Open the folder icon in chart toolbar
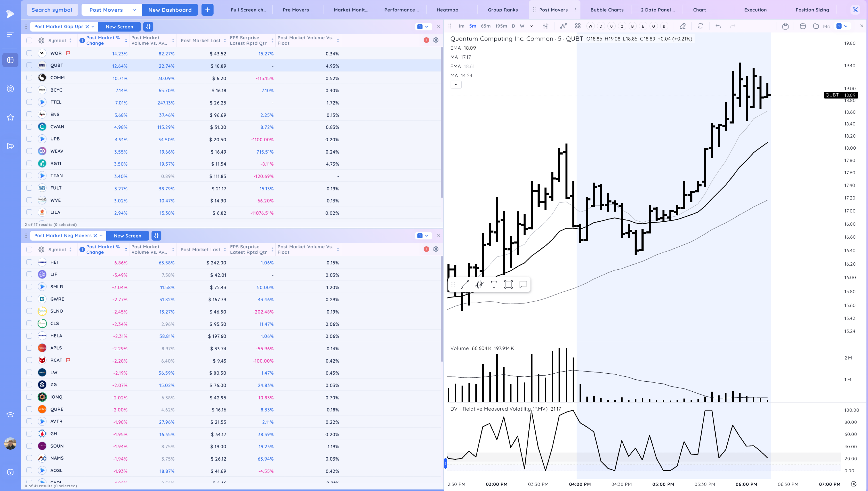This screenshot has width=868, height=491. (816, 26)
